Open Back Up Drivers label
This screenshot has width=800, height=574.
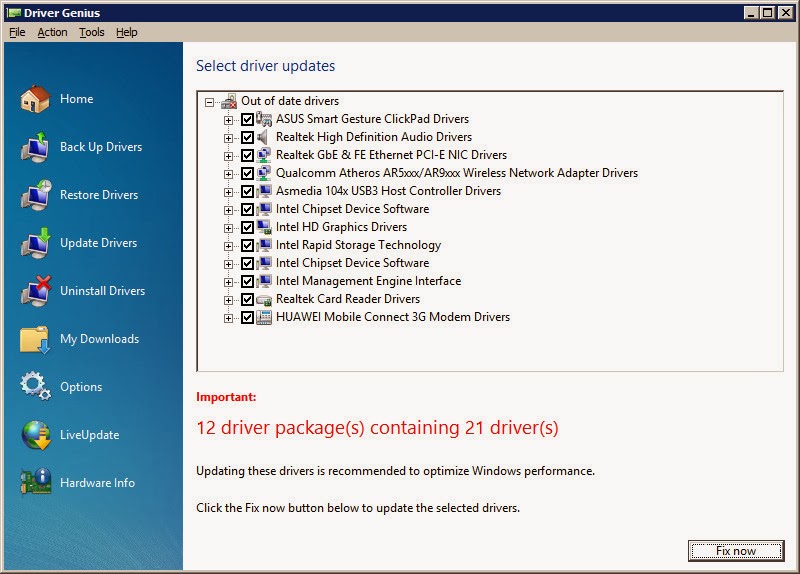click(101, 147)
